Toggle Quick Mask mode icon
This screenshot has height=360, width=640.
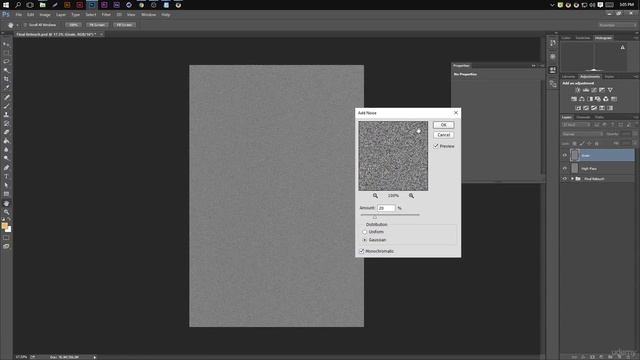click(6, 238)
